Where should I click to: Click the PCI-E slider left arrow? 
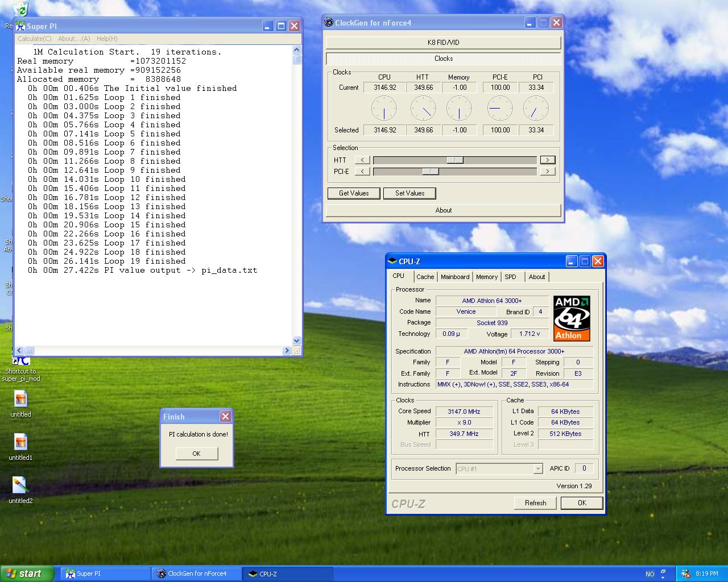[x=362, y=172]
